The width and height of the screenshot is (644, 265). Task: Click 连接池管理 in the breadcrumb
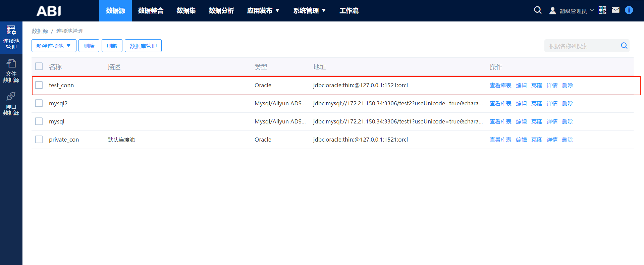click(70, 31)
